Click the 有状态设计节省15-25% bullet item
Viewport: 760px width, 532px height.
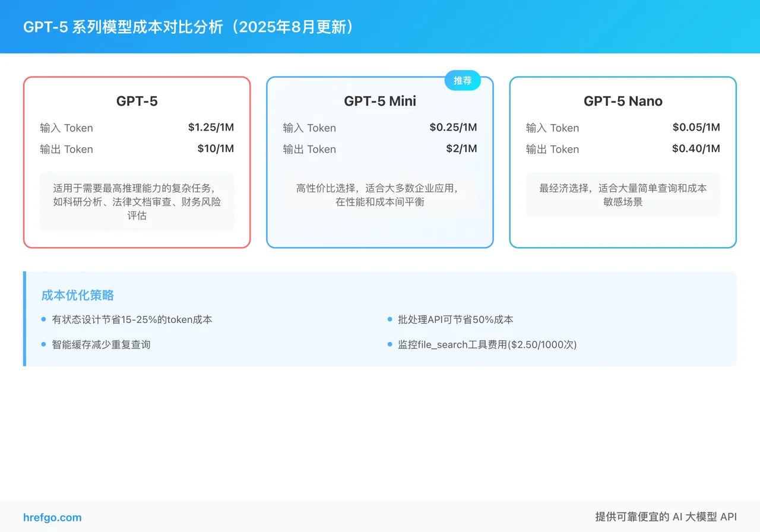(x=127, y=319)
